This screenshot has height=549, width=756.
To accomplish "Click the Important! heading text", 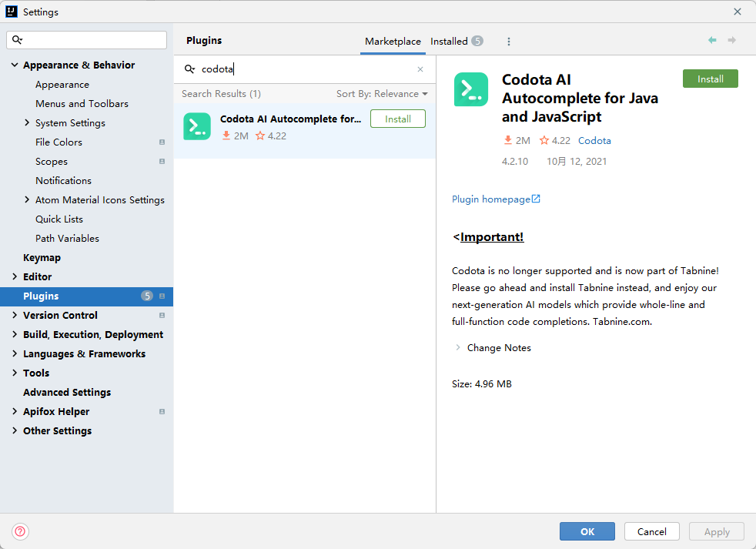I will pos(492,237).
